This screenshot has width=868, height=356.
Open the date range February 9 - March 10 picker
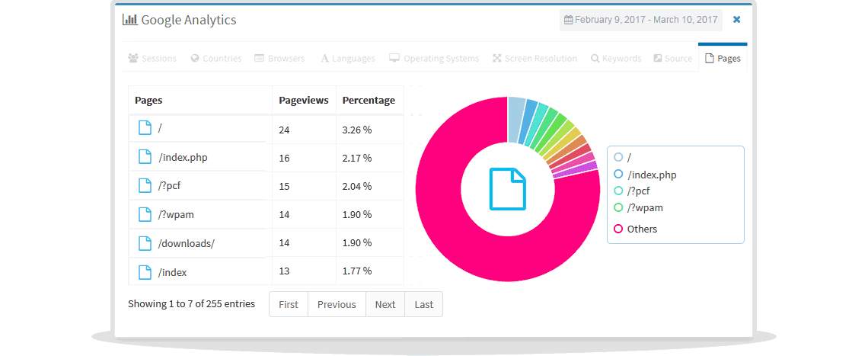pos(641,20)
